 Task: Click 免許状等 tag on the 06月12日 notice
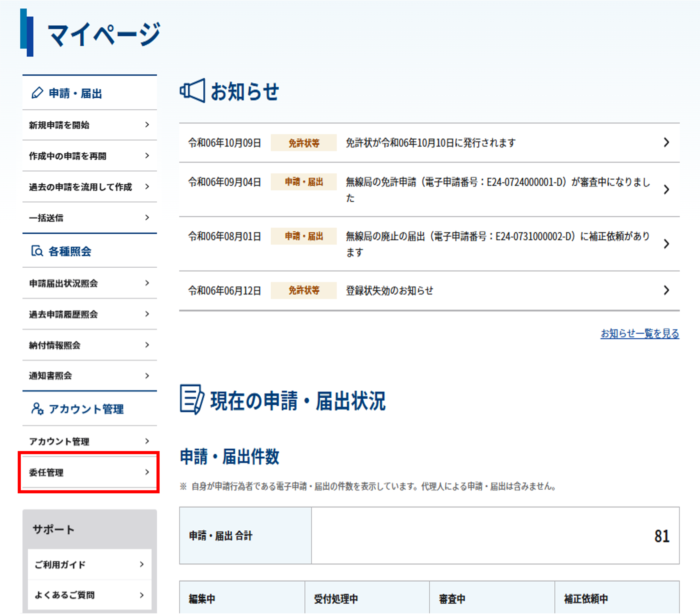(304, 291)
